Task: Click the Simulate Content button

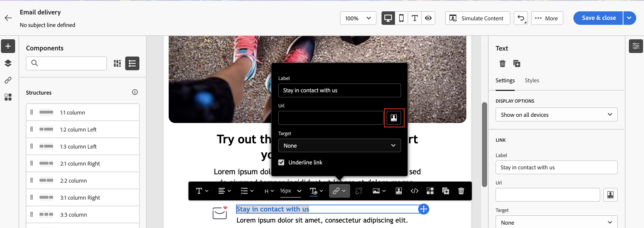Action: point(477,18)
